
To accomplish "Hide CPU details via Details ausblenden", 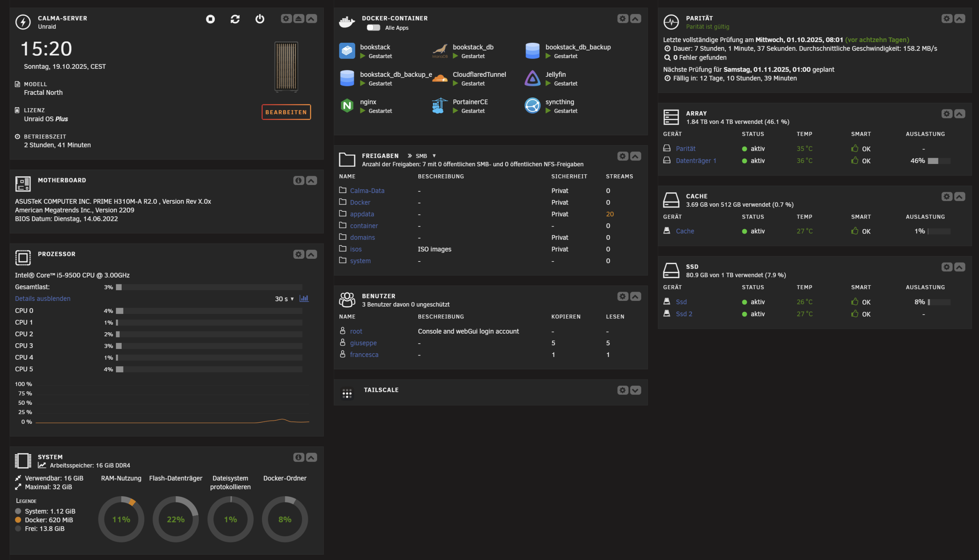I will (x=42, y=299).
